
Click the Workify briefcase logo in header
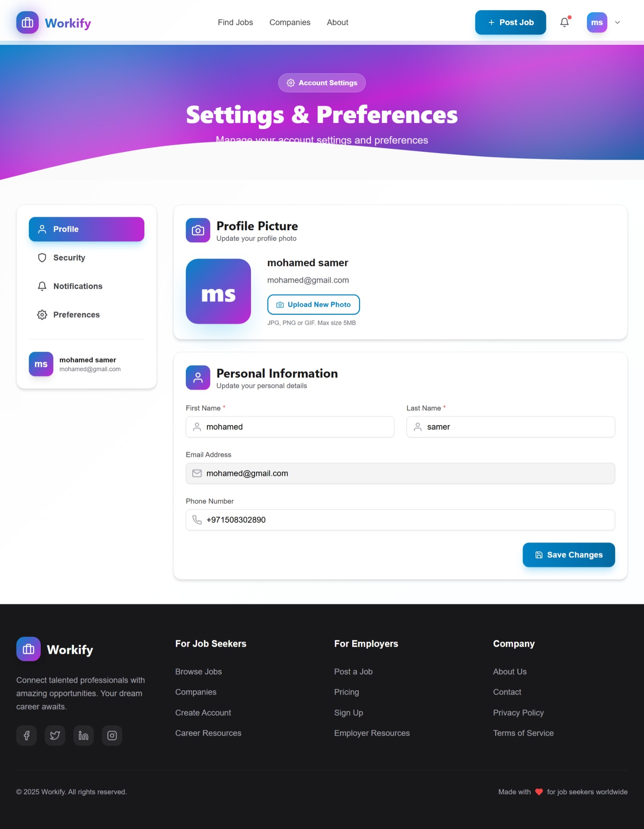[x=27, y=22]
